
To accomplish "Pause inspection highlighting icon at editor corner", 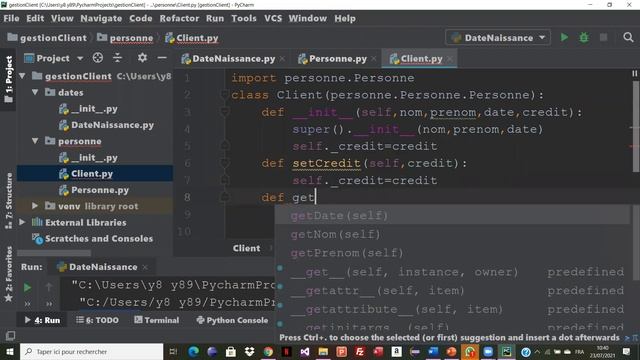I will 634,73.
